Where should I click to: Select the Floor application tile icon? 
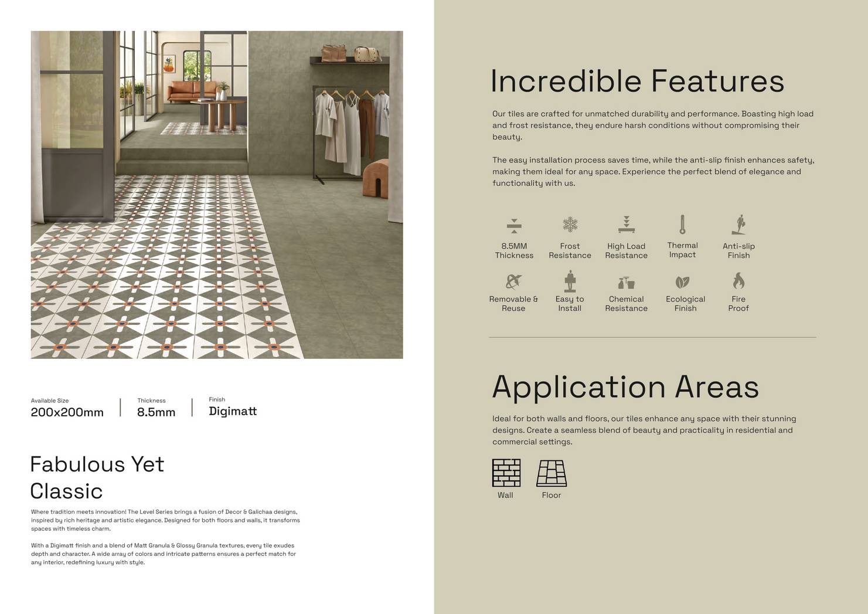(551, 473)
